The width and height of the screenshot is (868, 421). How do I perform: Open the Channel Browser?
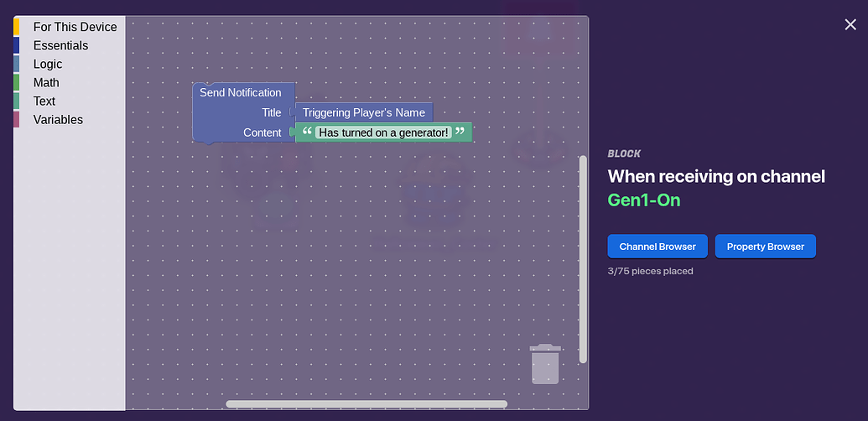657,247
